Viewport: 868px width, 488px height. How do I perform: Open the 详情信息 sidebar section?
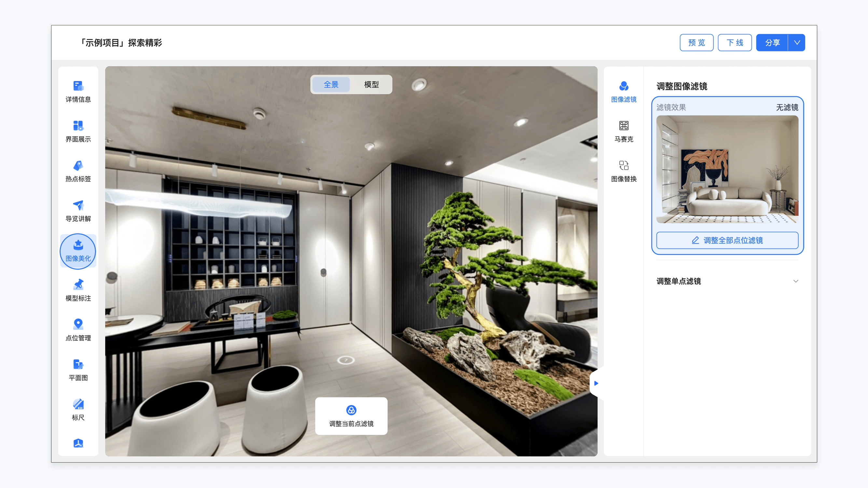[x=78, y=92]
